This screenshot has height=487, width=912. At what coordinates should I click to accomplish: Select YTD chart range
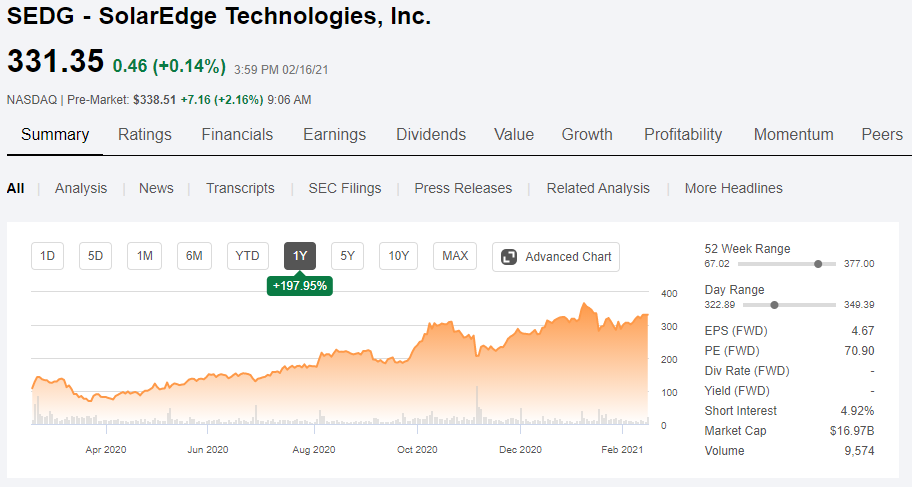247,256
